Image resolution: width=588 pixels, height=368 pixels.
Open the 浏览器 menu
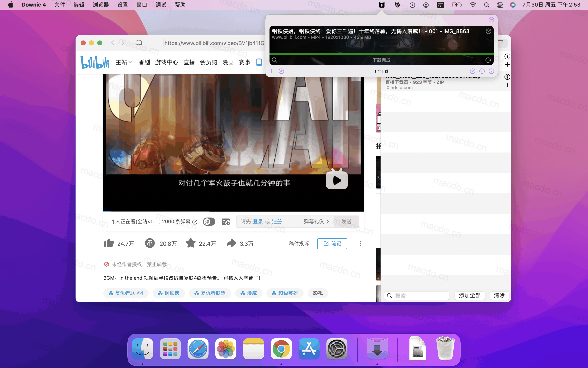coord(101,5)
